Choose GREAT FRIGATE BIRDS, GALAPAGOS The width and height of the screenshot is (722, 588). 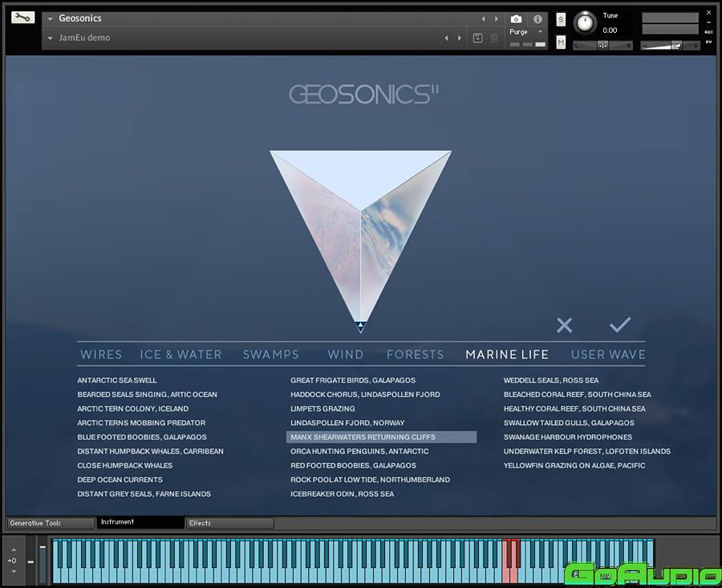tap(353, 380)
